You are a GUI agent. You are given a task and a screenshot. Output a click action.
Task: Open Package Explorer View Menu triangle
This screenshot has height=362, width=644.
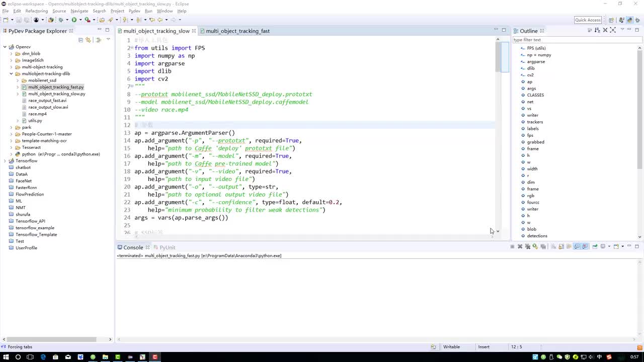tap(108, 40)
